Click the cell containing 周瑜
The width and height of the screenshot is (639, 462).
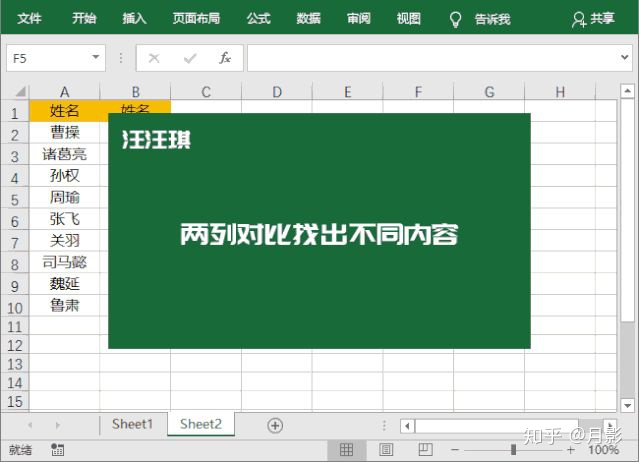pyautogui.click(x=64, y=197)
